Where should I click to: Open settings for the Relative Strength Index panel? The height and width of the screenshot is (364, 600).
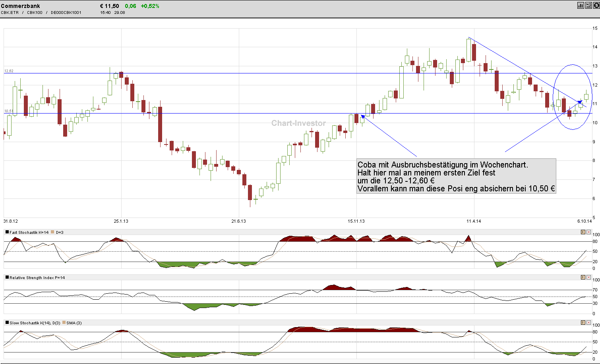pos(583,277)
